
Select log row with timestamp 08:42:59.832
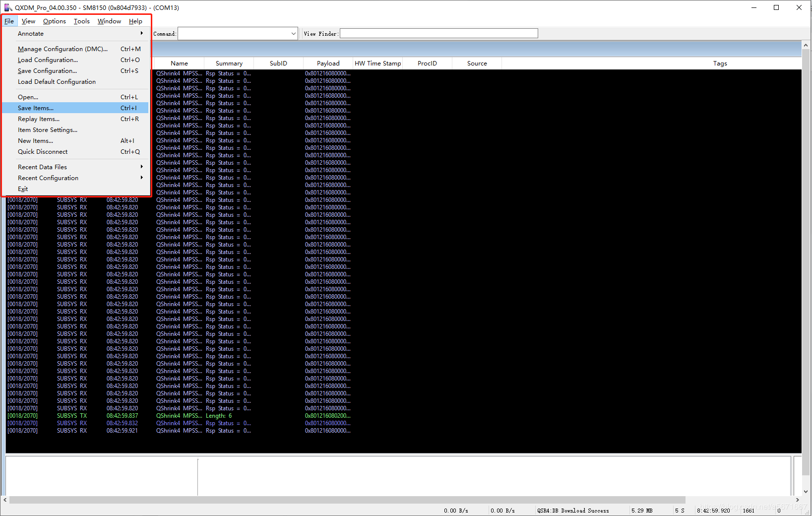tap(404, 423)
